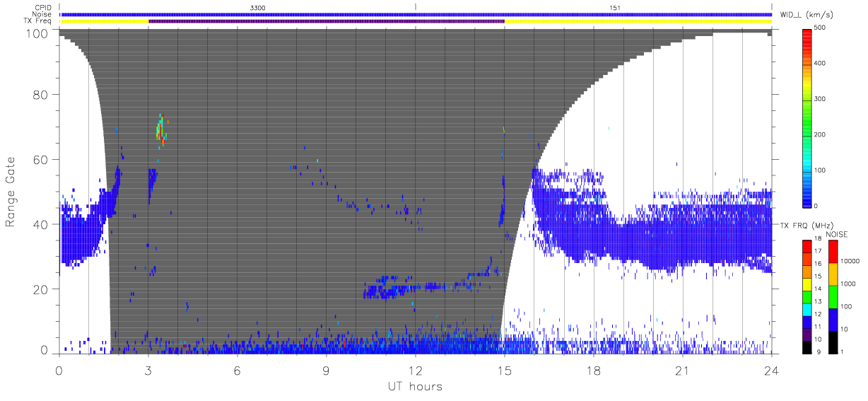Click the x-axis tick label 6
The height and width of the screenshot is (401, 868).
pos(237,371)
